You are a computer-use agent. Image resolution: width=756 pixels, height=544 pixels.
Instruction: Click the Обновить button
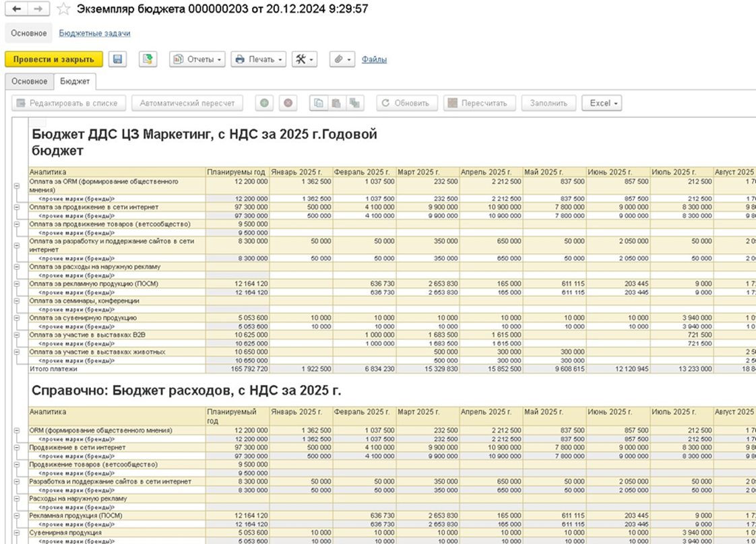pyautogui.click(x=407, y=103)
